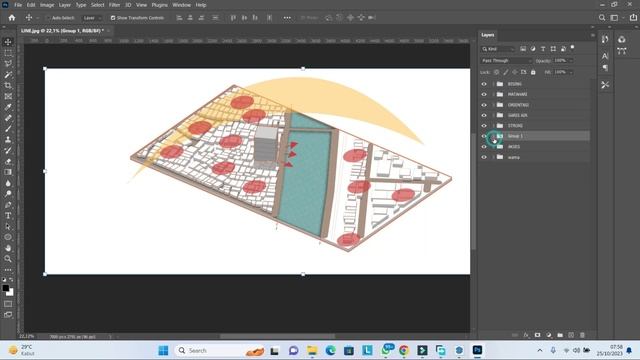
Task: Expand the warna group folder
Action: click(x=493, y=157)
